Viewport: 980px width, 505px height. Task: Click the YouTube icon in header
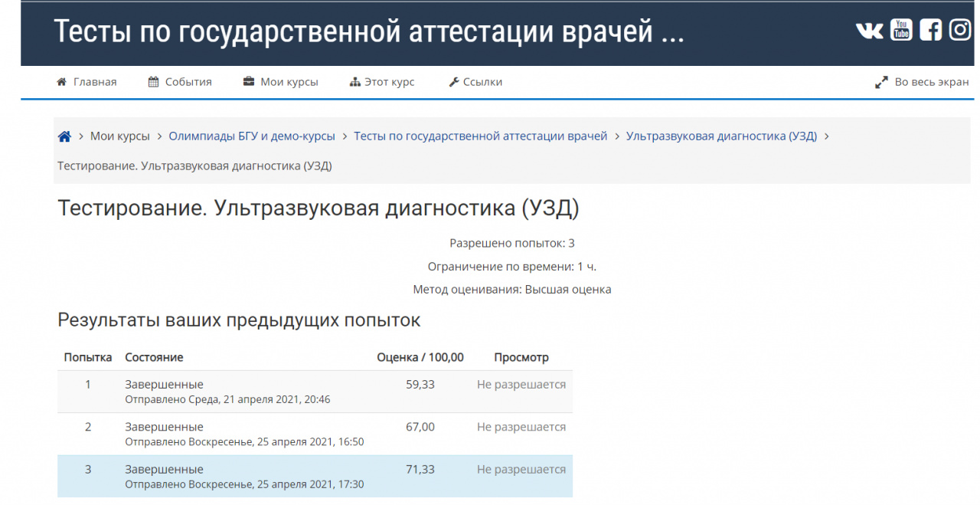coord(901,30)
